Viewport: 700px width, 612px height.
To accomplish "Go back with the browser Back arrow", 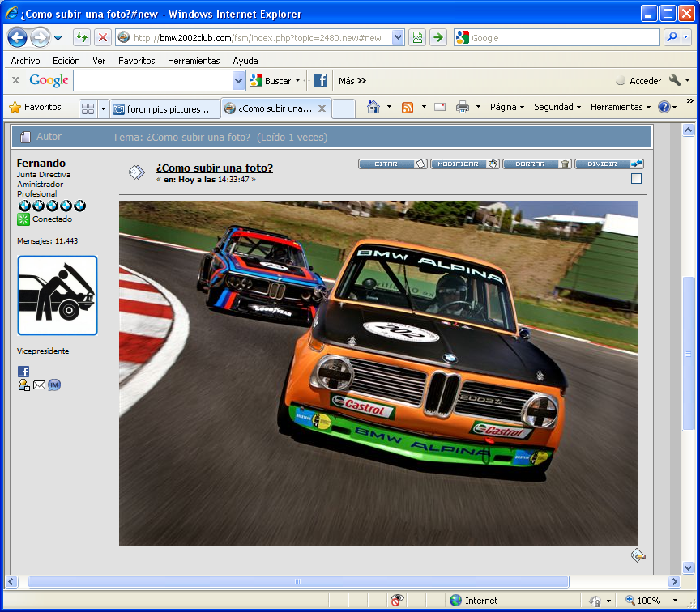I will tap(17, 38).
